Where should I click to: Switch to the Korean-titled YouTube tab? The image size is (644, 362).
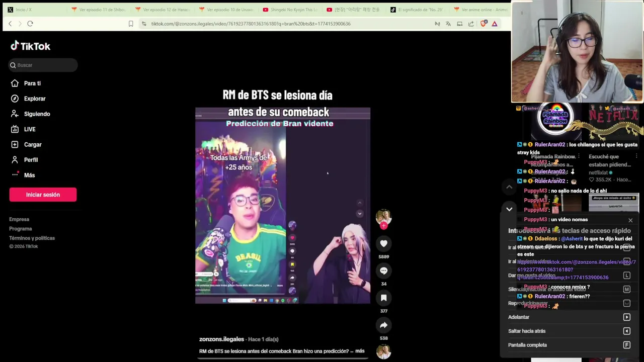coord(354,10)
